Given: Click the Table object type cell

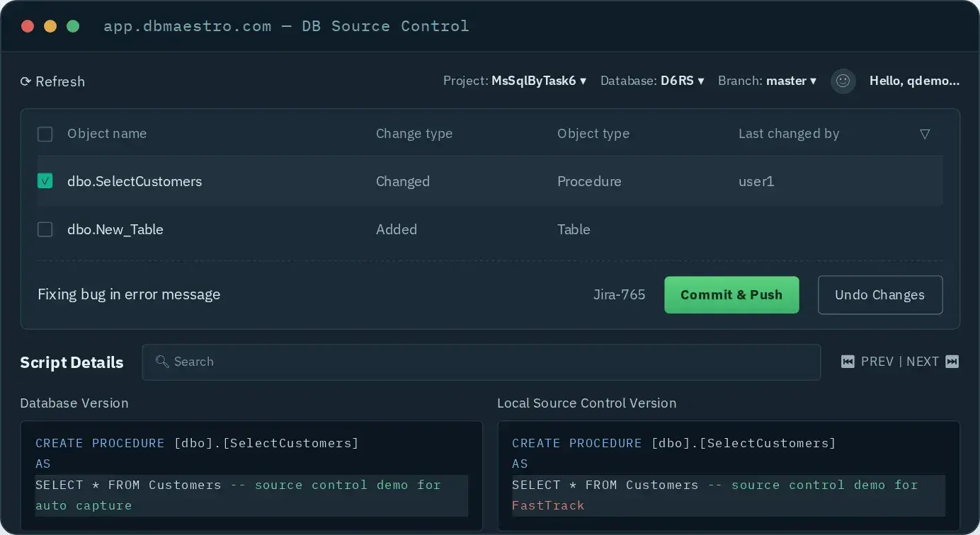Looking at the screenshot, I should pos(574,229).
